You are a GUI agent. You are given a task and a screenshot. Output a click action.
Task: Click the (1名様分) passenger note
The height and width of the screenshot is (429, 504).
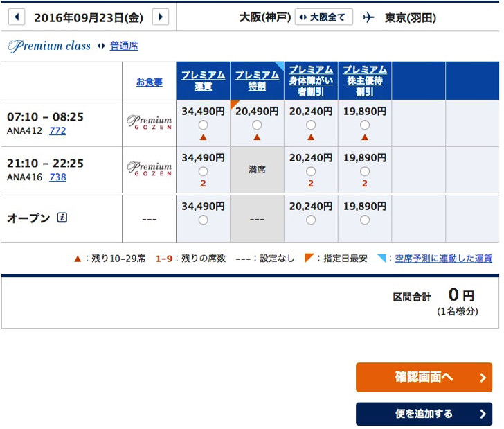[458, 311]
